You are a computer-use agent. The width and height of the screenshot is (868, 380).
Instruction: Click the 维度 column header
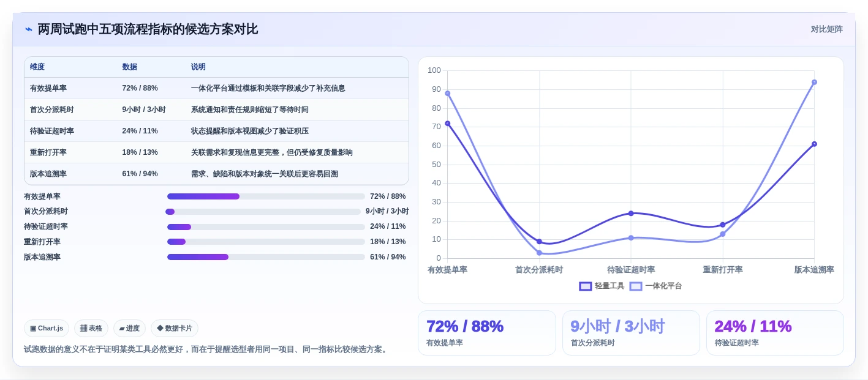[37, 67]
